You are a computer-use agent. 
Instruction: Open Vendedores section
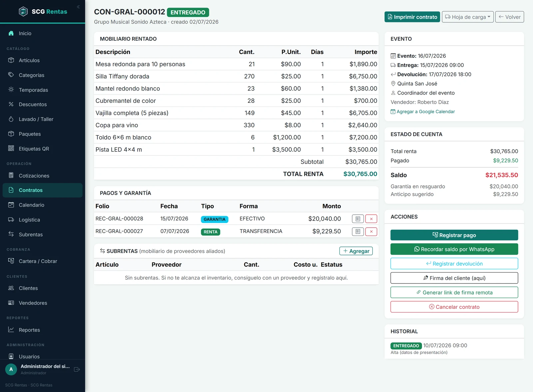(43, 303)
